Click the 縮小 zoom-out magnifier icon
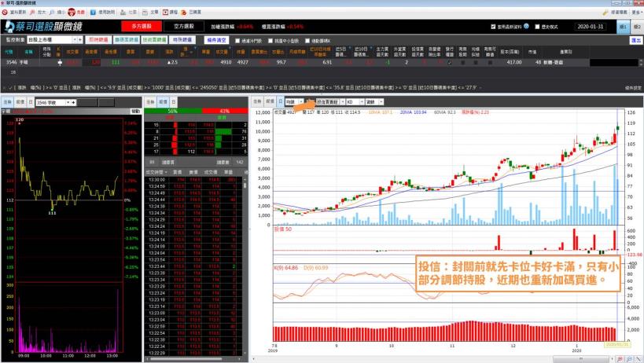This screenshot has height=363, width=644. pyautogui.click(x=52, y=13)
